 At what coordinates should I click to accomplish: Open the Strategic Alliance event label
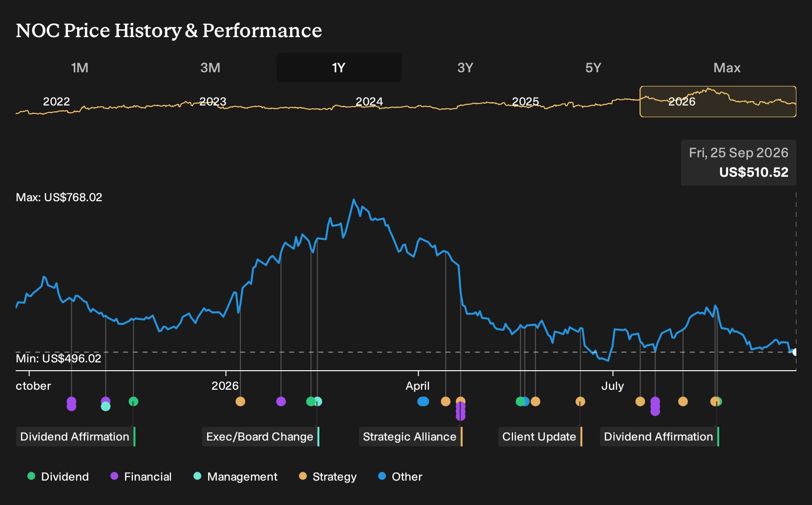pyautogui.click(x=410, y=437)
